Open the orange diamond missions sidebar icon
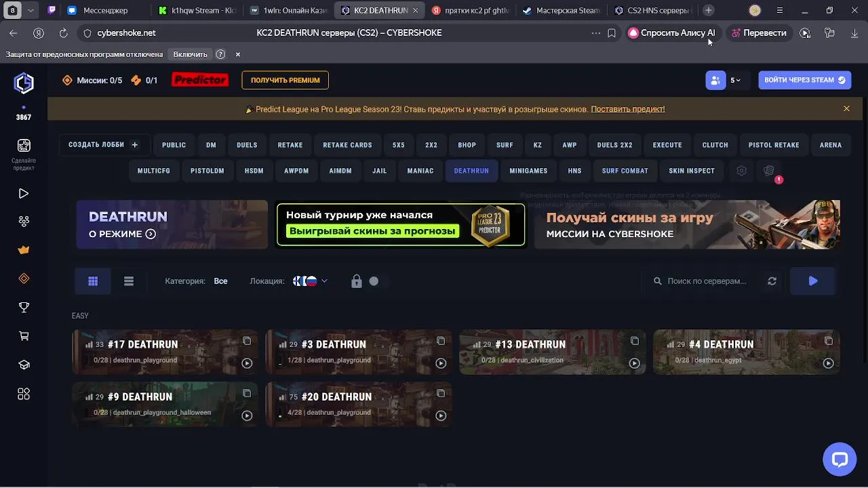The height and width of the screenshot is (488, 868). point(24,279)
